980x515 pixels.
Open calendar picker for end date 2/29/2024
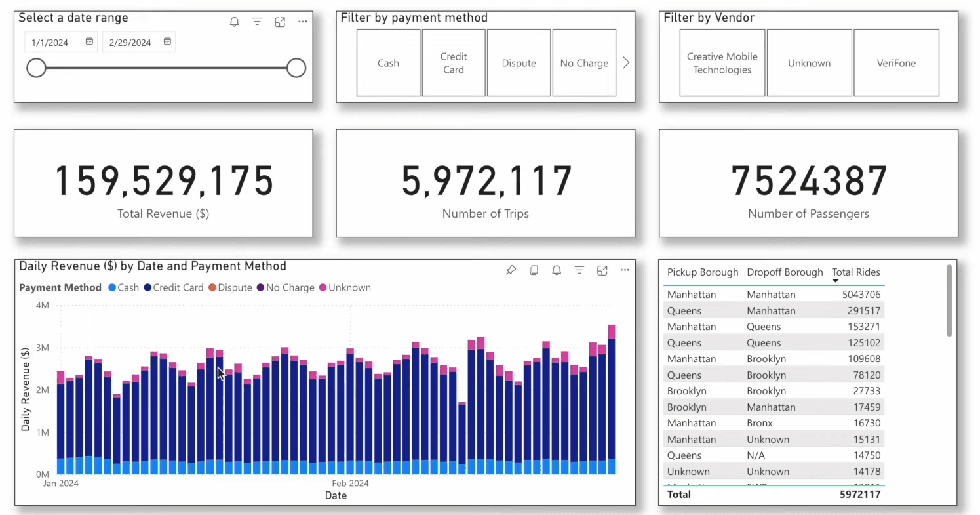(x=167, y=41)
